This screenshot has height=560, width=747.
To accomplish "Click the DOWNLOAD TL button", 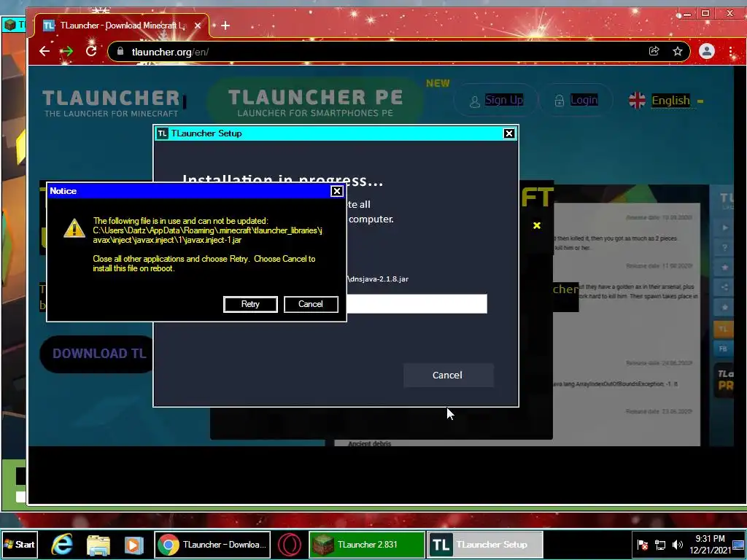I will [x=98, y=354].
